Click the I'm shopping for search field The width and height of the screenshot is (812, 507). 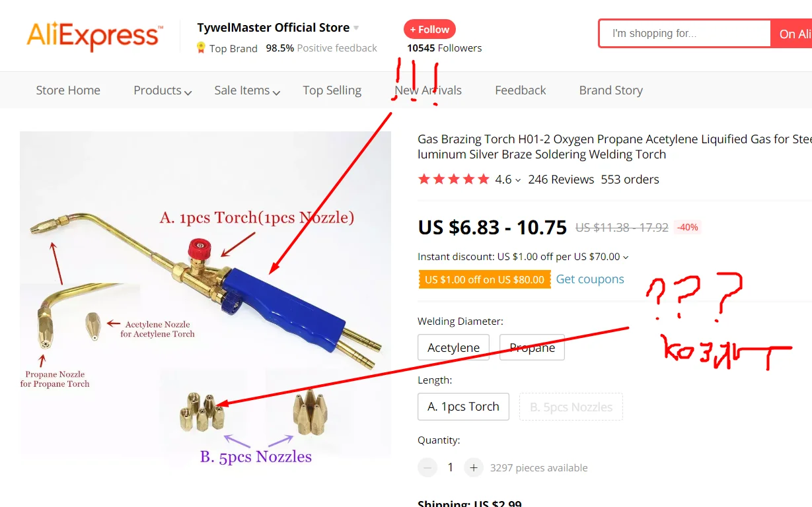point(684,33)
